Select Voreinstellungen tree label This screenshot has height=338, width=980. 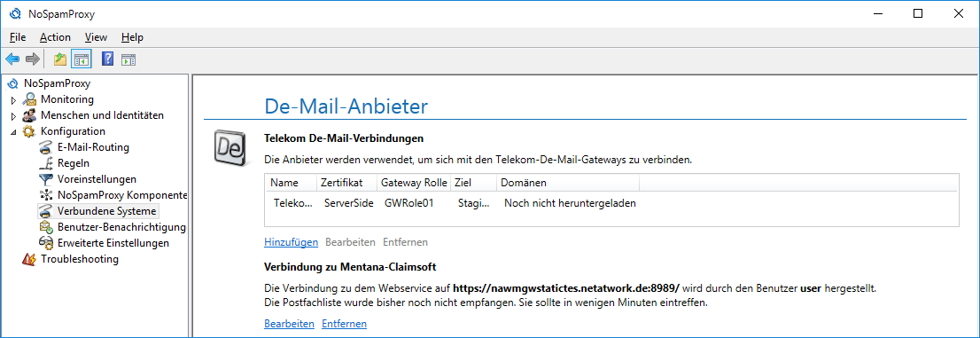point(97,179)
